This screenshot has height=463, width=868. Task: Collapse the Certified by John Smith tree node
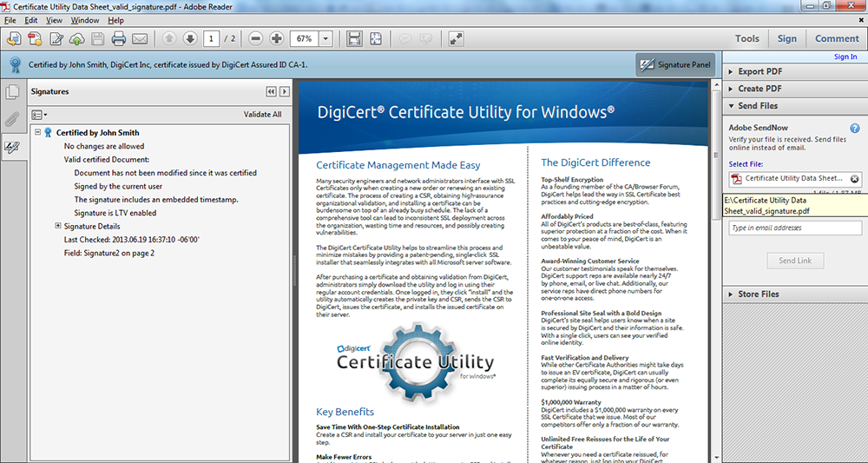[x=37, y=132]
